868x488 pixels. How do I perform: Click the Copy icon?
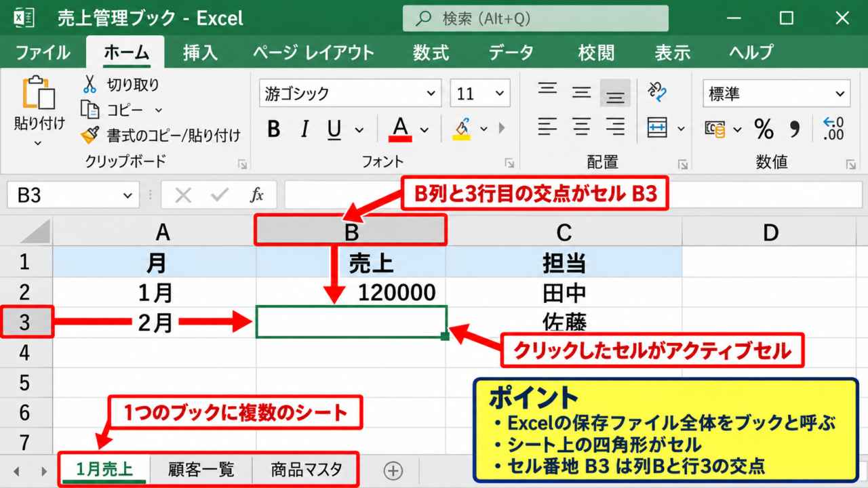point(90,109)
